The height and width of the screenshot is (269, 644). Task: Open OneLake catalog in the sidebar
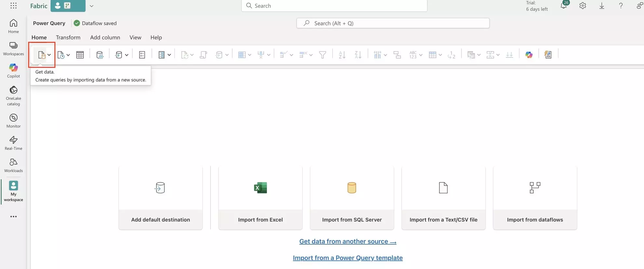(x=13, y=96)
